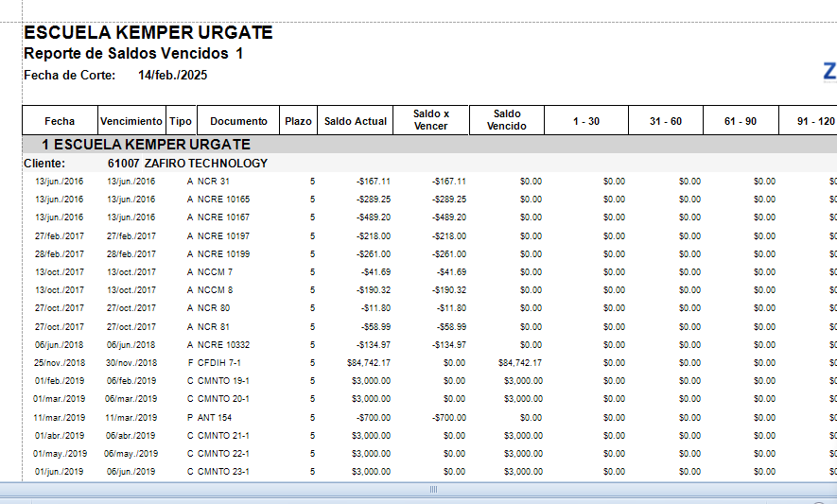Click the report title ESCUELA KEMPER URGATE
837x504 pixels.
[x=148, y=32]
